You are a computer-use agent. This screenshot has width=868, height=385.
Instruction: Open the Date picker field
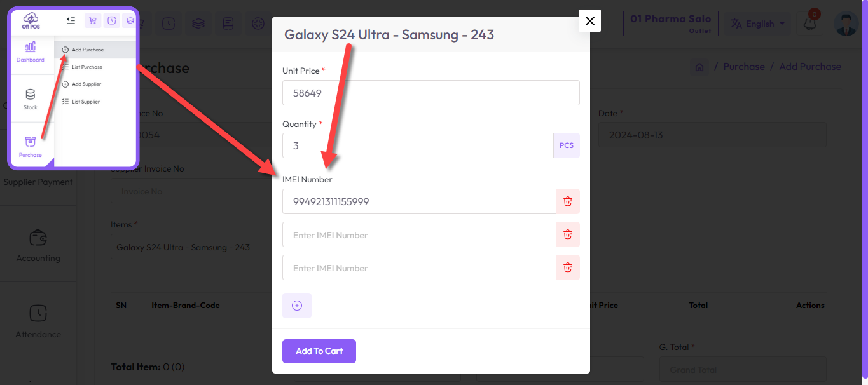[x=712, y=135]
